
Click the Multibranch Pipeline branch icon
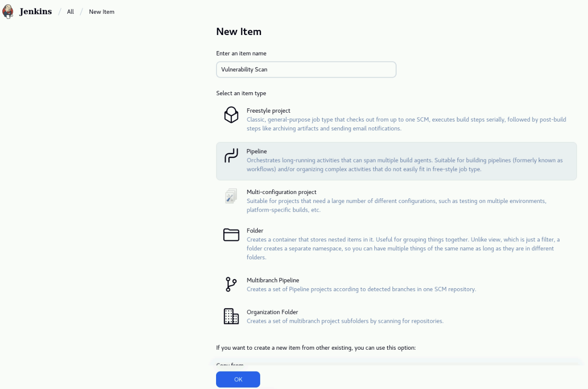pos(231,284)
